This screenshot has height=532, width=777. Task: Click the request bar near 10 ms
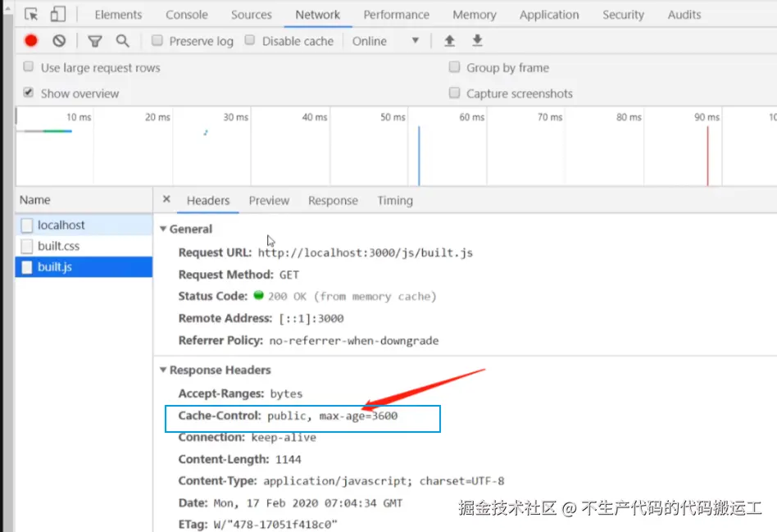tap(48, 131)
